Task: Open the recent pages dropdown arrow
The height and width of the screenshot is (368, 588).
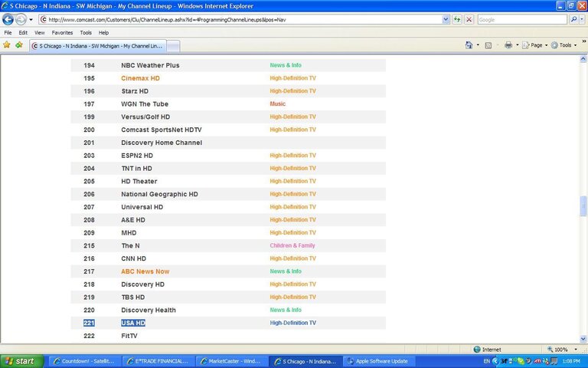Action: pyautogui.click(x=31, y=19)
